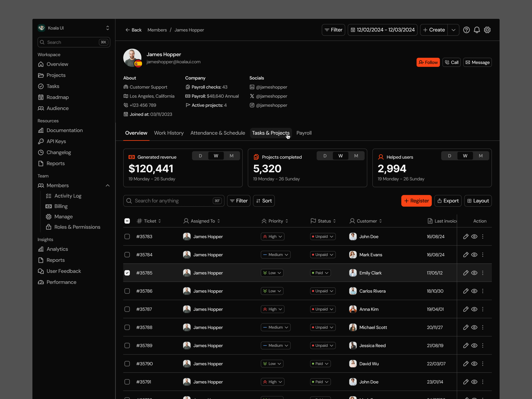Open the Changelog section
Viewport: 532px width, 399px height.
(59, 152)
